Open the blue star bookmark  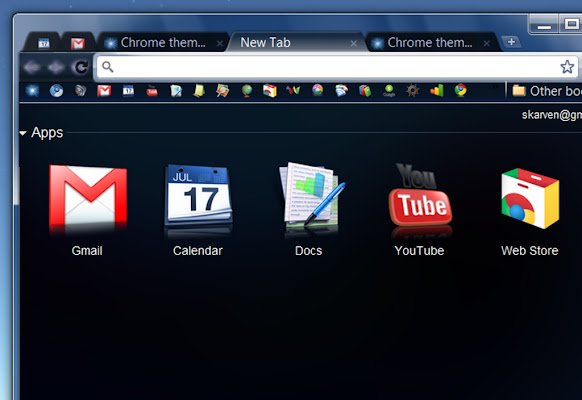pos(32,91)
